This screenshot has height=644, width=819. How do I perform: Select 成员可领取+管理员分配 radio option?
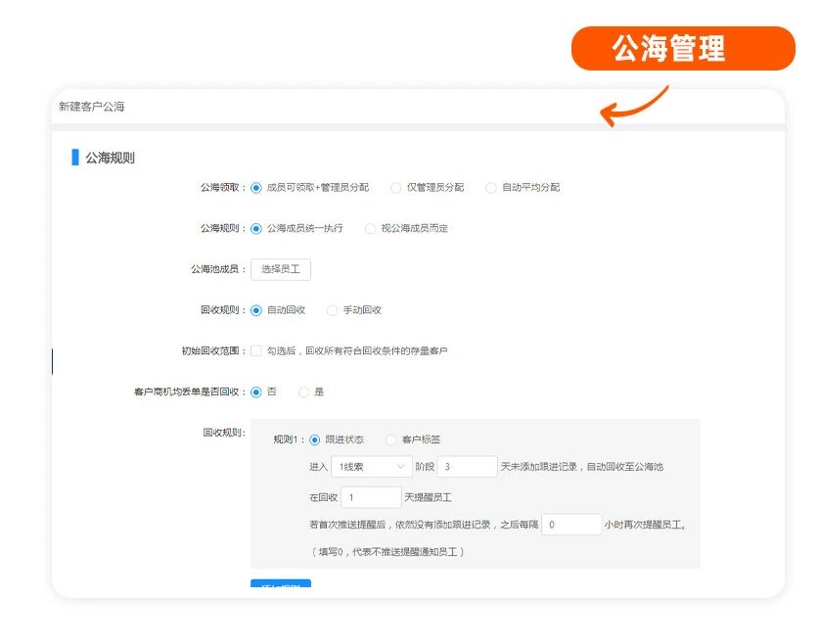pos(256,188)
